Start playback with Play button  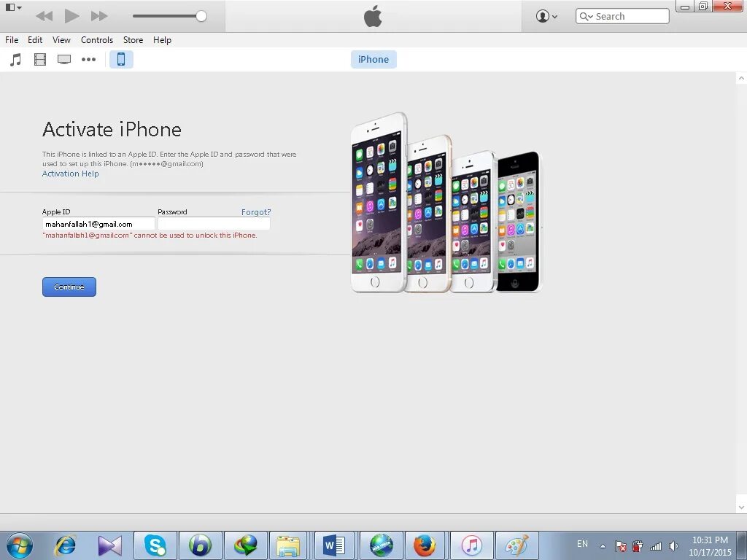point(71,16)
